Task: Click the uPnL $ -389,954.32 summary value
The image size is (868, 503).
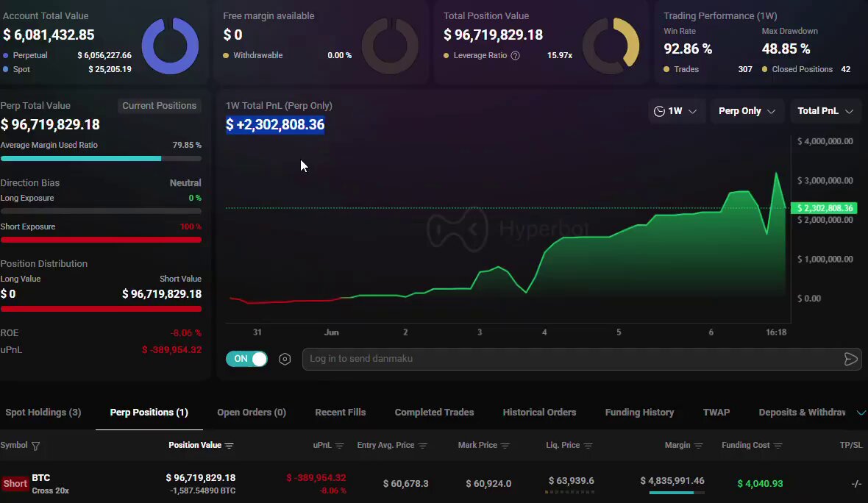Action: (171, 350)
